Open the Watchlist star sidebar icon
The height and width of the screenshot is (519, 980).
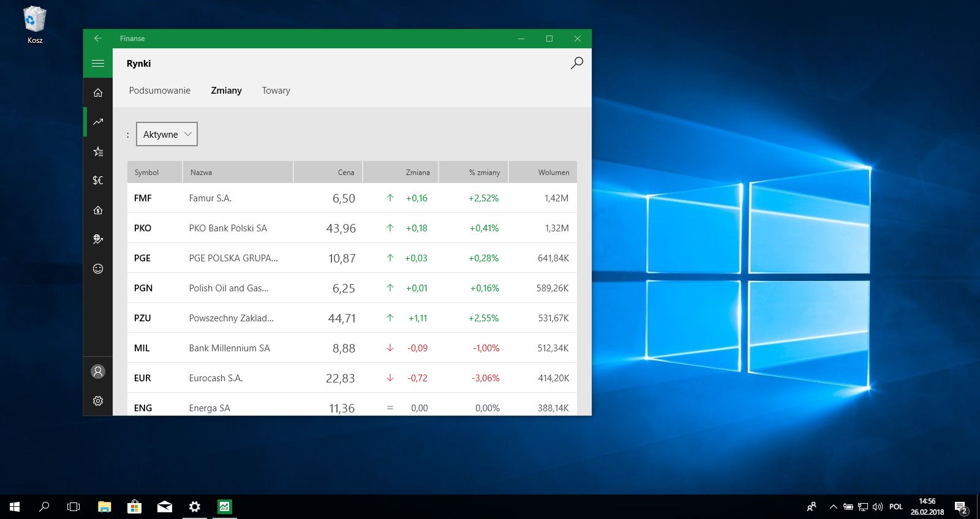point(98,151)
